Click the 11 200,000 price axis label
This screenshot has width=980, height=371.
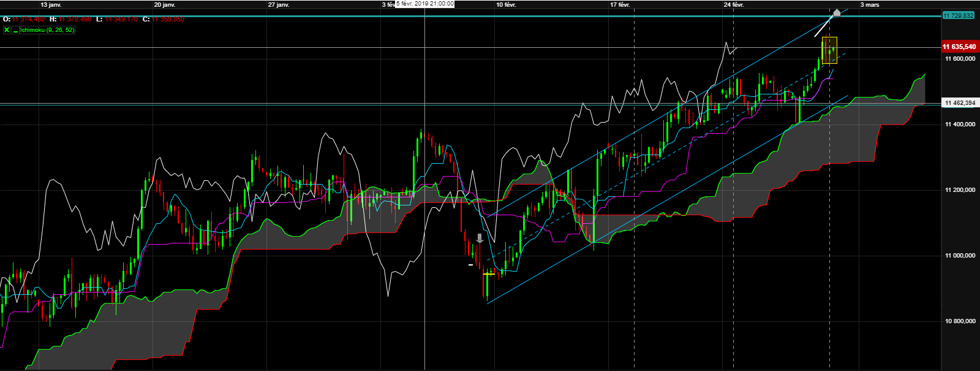[x=960, y=190]
